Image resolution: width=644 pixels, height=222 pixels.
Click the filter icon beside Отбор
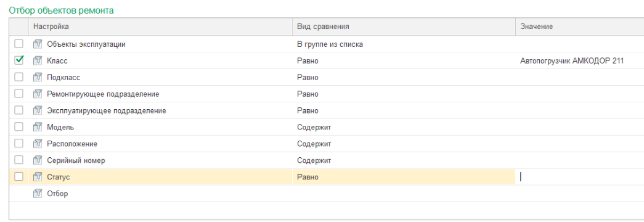(38, 194)
